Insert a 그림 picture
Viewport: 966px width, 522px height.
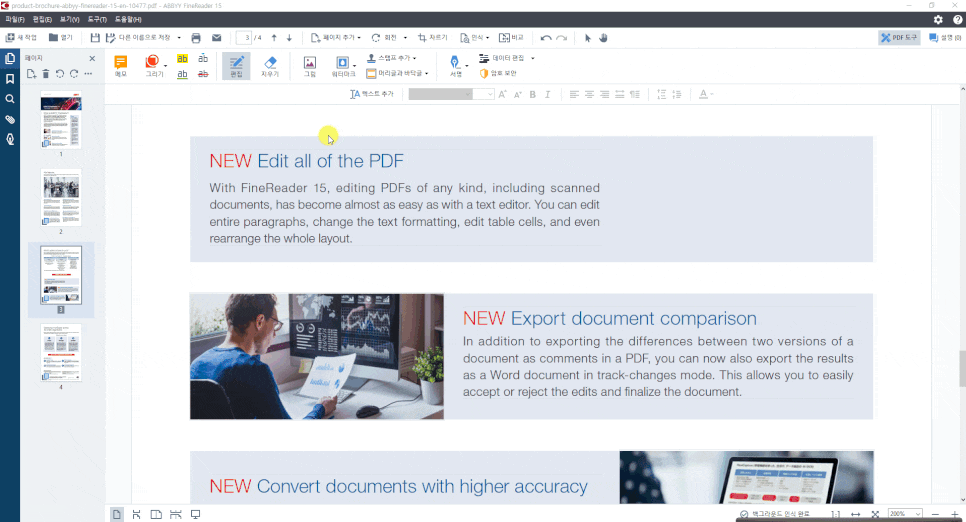310,66
